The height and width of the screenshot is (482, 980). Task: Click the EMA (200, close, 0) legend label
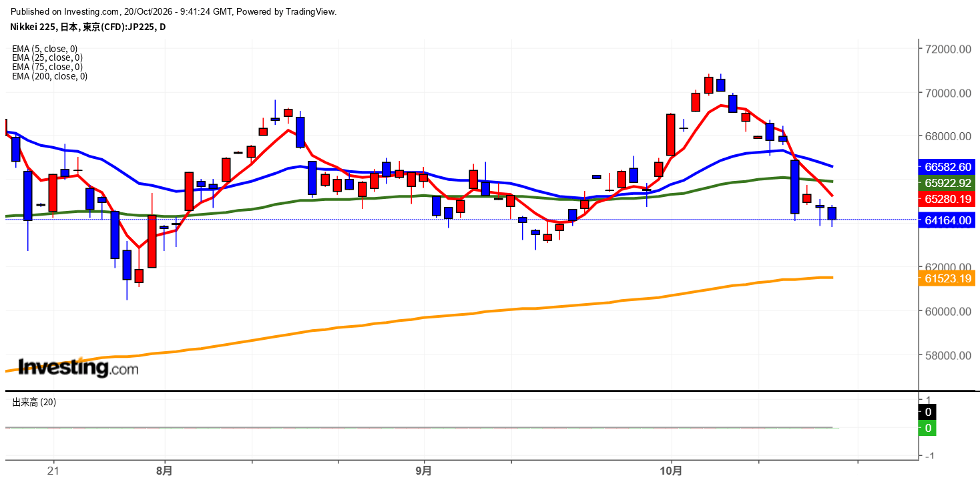(50, 76)
